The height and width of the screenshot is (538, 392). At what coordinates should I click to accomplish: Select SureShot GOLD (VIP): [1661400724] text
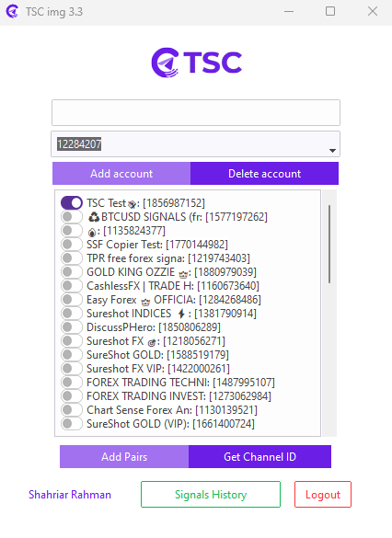coord(170,424)
